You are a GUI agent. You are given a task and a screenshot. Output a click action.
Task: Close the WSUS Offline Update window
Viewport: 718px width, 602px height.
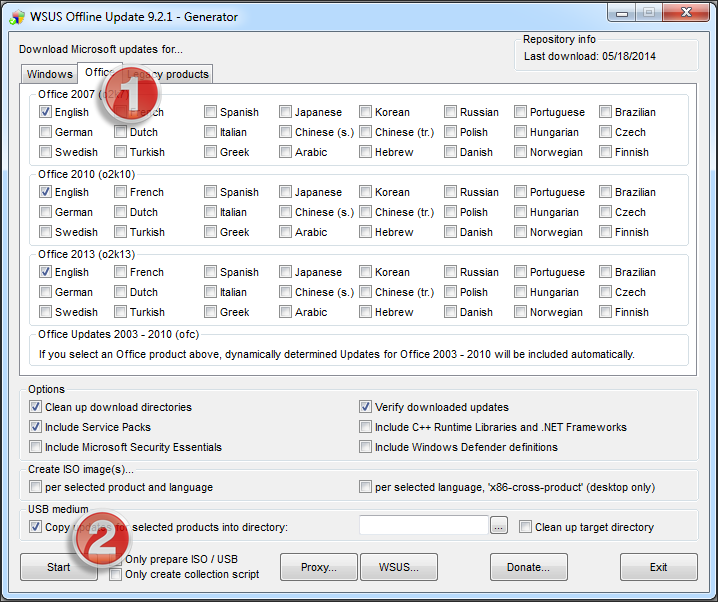tap(685, 12)
